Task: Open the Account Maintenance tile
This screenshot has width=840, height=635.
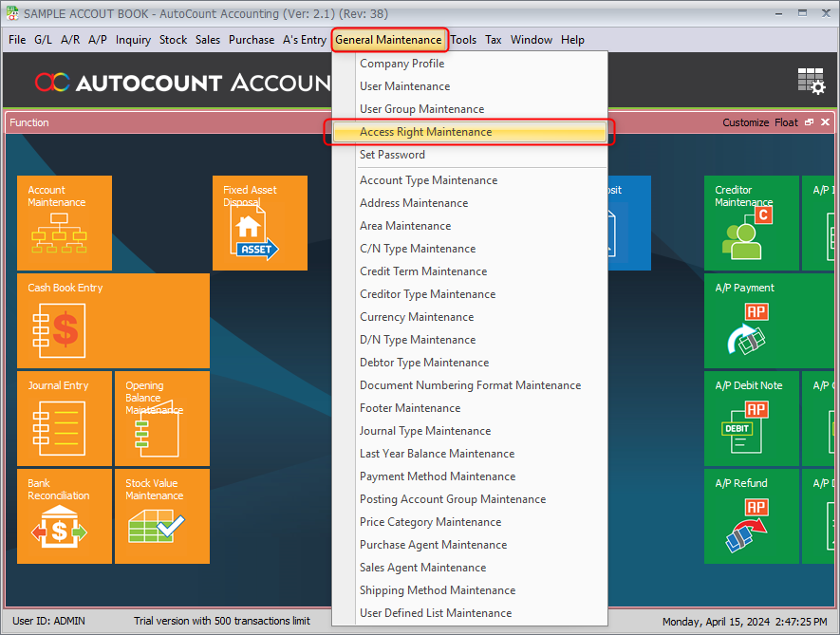Action: pyautogui.click(x=65, y=223)
